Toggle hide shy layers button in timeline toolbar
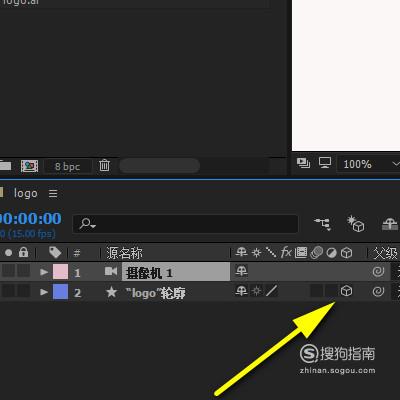Viewport: 400px width, 400px height. click(x=390, y=224)
